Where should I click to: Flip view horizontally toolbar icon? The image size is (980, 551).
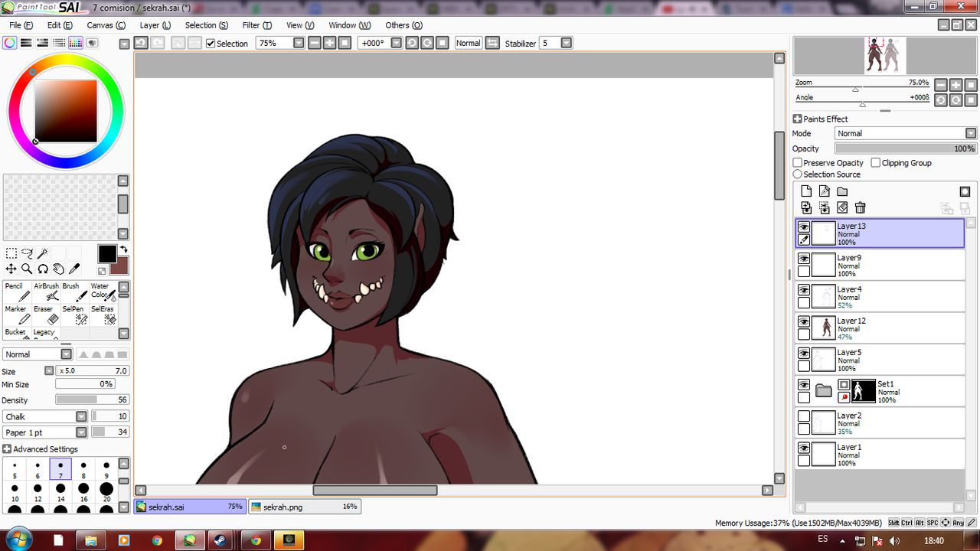492,43
